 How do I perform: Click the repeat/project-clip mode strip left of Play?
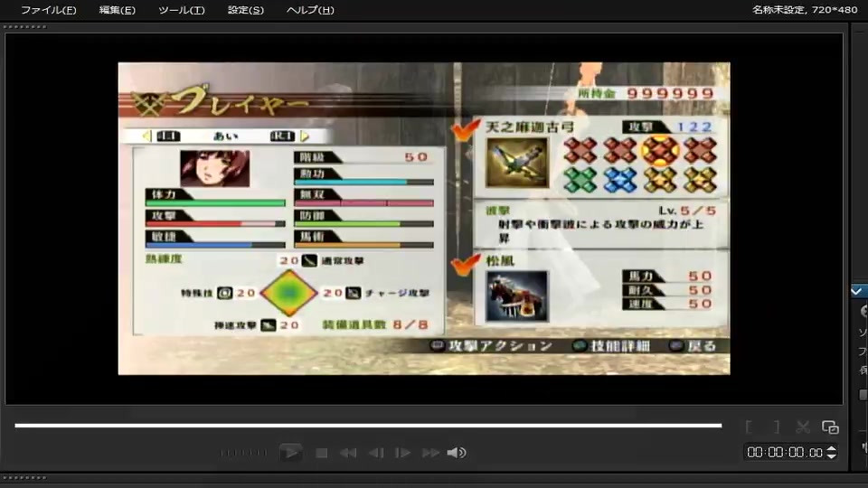pyautogui.click(x=243, y=453)
